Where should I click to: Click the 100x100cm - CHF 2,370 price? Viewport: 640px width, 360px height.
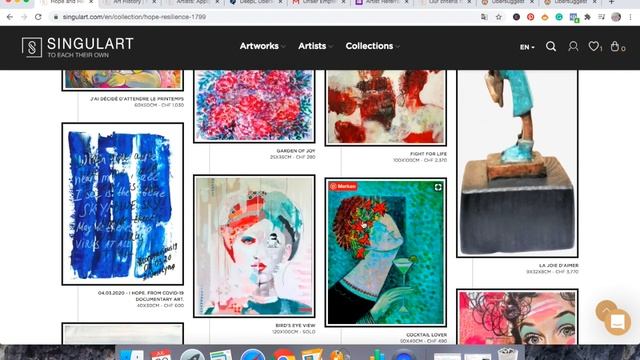(x=420, y=160)
